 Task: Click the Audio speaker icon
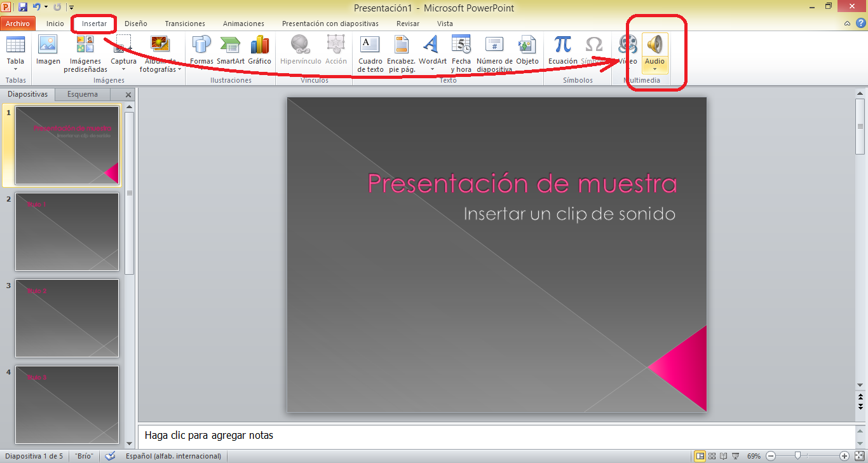(654, 45)
